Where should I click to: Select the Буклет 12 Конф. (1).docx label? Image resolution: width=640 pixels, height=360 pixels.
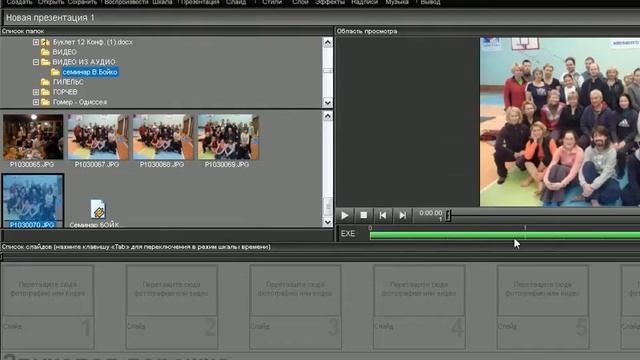pyautogui.click(x=93, y=42)
